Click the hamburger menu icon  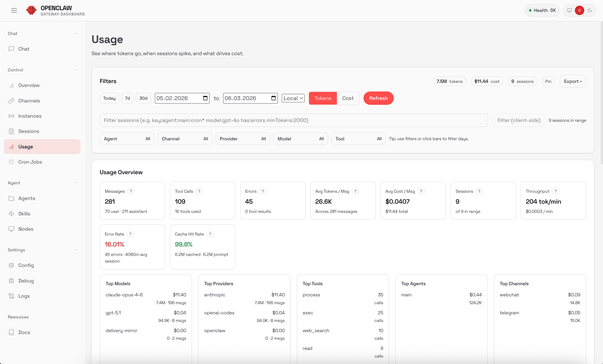(x=14, y=10)
